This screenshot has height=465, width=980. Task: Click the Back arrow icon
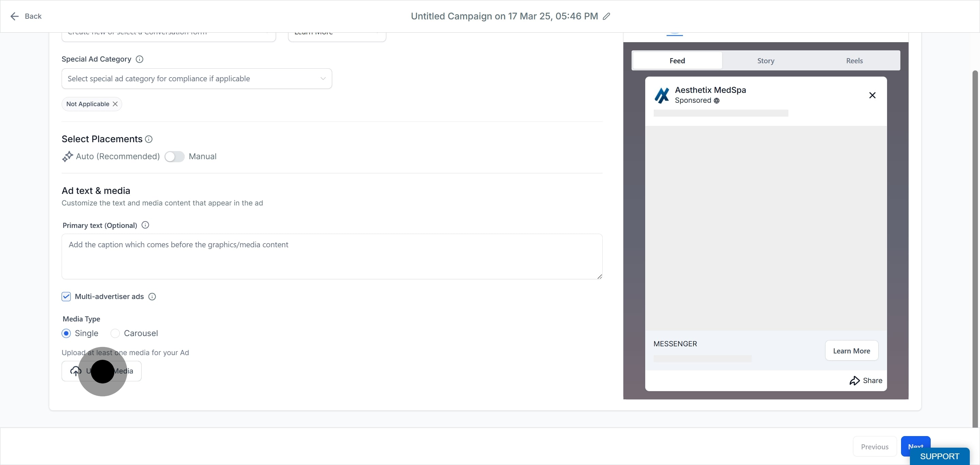click(x=14, y=16)
